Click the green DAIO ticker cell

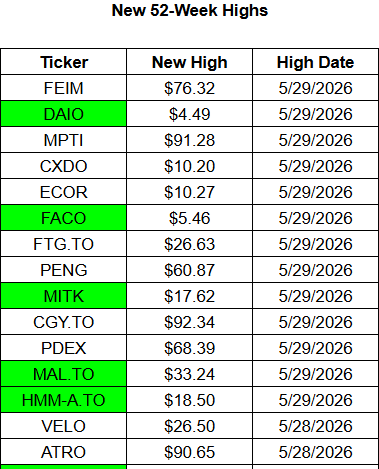[x=64, y=114]
